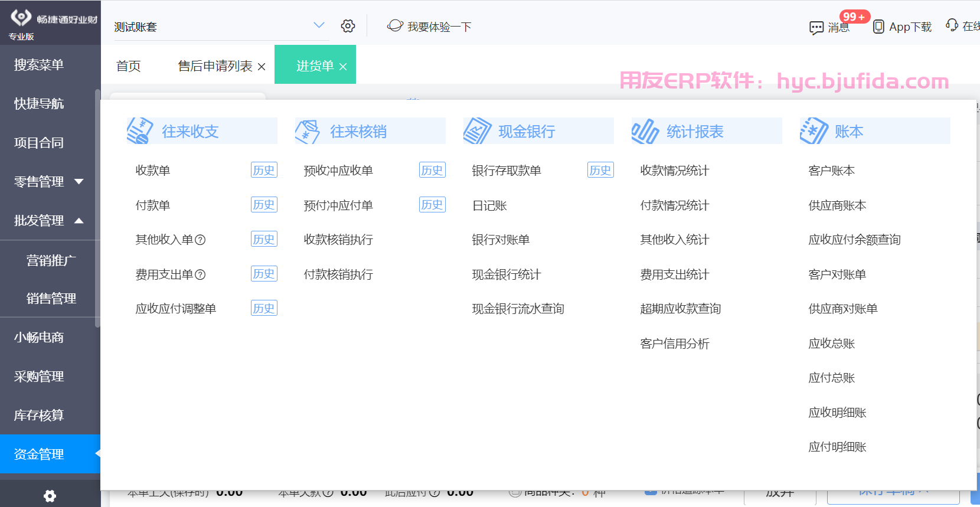Open 费用支出单 history button
980x507 pixels.
click(264, 274)
